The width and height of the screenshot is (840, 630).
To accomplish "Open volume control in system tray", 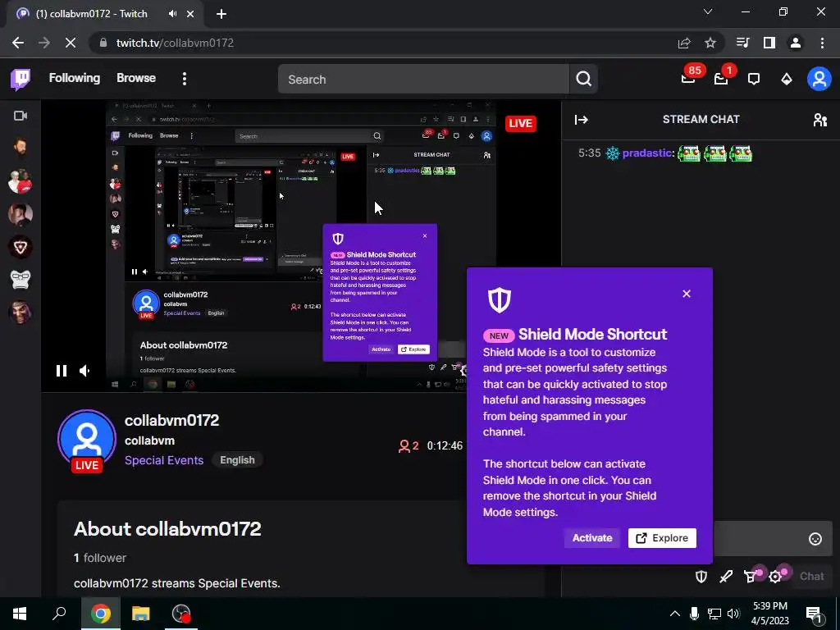I will point(733,614).
